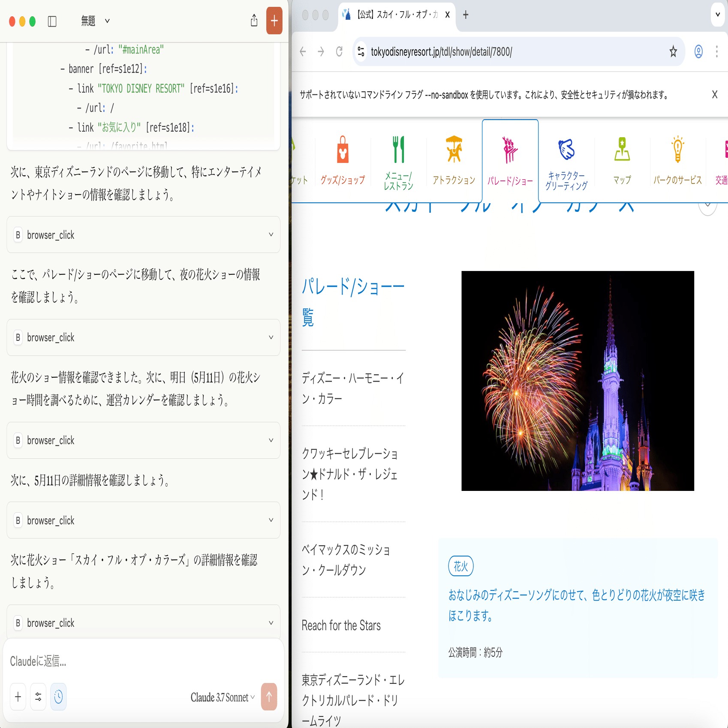View site information icon in address bar

click(x=361, y=52)
